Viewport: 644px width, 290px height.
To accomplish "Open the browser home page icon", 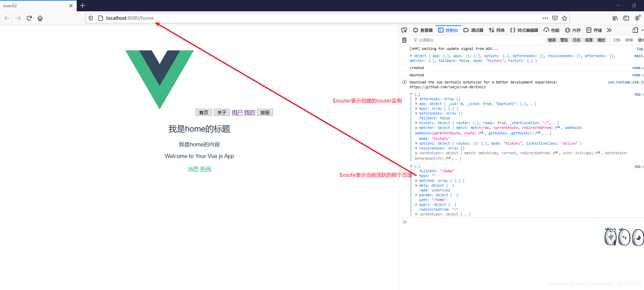I will click(40, 18).
